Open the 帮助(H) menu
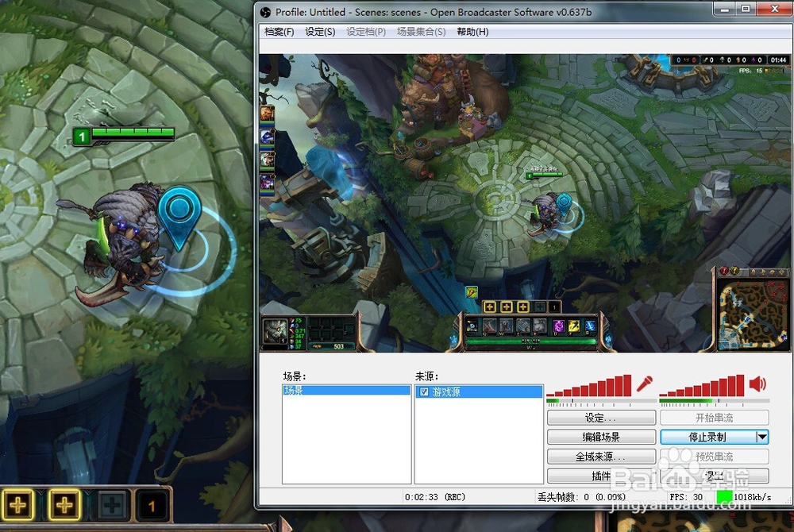The image size is (794, 532). [x=472, y=32]
